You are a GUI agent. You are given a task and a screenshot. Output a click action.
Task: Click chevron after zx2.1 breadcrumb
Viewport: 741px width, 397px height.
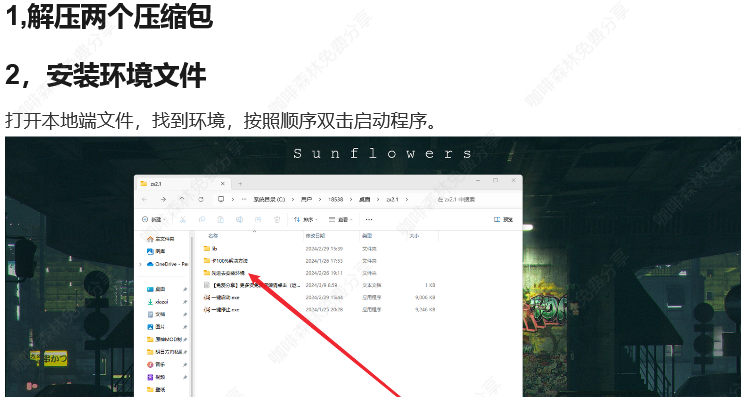point(406,199)
